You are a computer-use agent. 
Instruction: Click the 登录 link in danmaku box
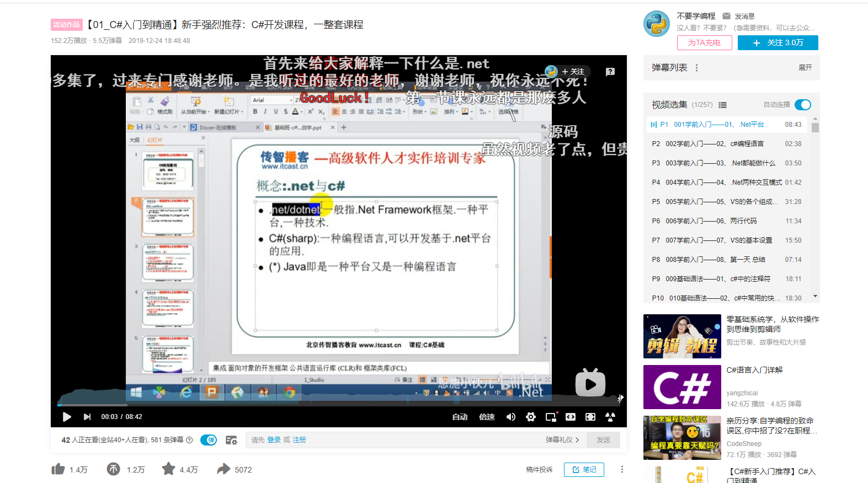274,440
